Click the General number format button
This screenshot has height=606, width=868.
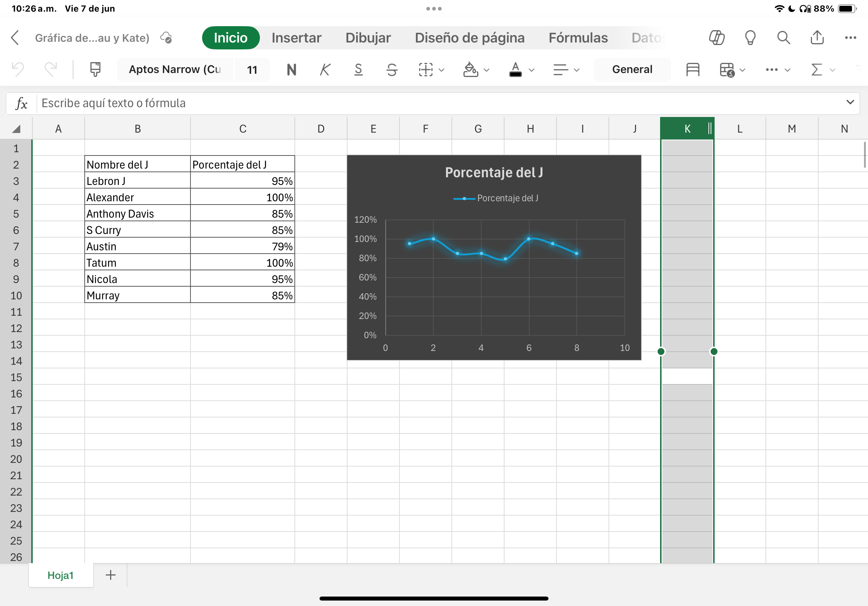click(632, 69)
